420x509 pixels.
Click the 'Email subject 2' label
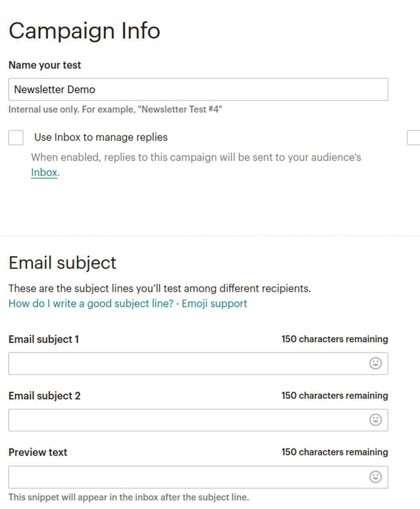pos(45,396)
